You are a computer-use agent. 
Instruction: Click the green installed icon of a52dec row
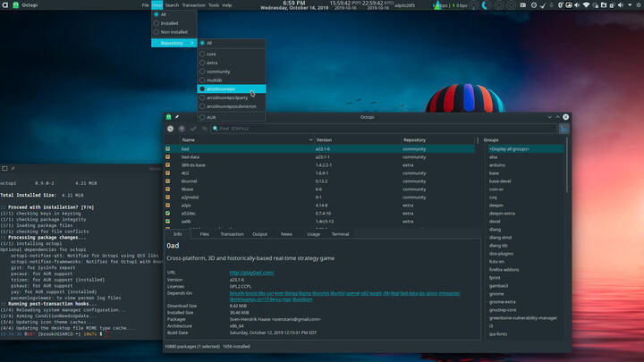pyautogui.click(x=167, y=213)
